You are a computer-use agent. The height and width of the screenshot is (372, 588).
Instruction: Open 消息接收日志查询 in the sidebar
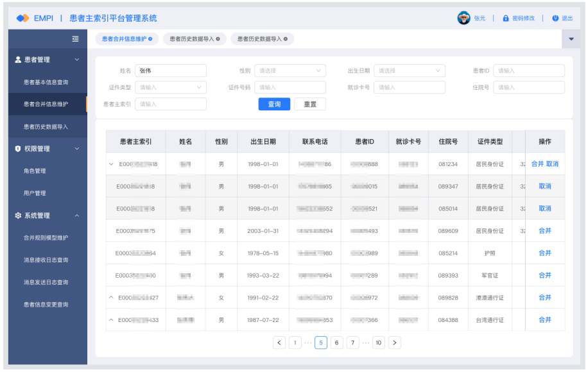(46, 260)
